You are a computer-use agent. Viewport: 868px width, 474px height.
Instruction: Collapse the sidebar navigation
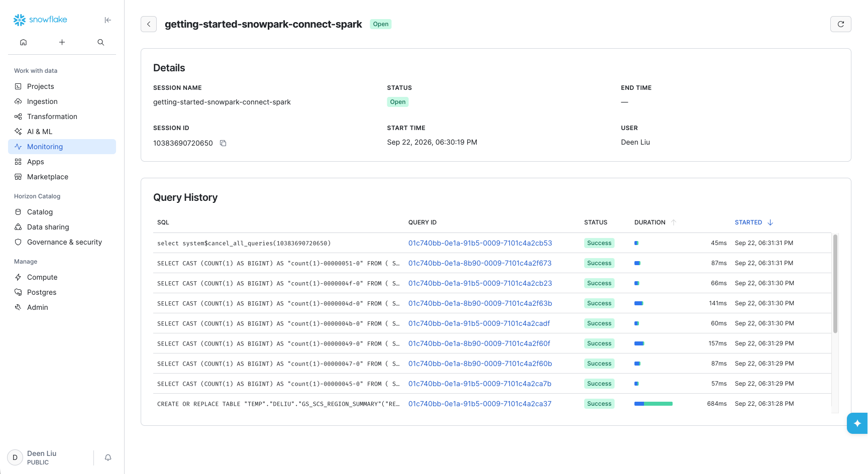[107, 20]
